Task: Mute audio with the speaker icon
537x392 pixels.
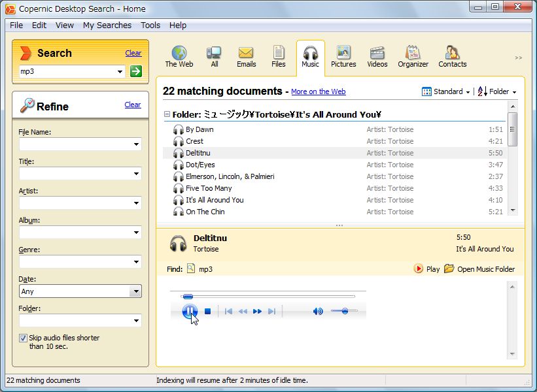Action: (x=318, y=311)
